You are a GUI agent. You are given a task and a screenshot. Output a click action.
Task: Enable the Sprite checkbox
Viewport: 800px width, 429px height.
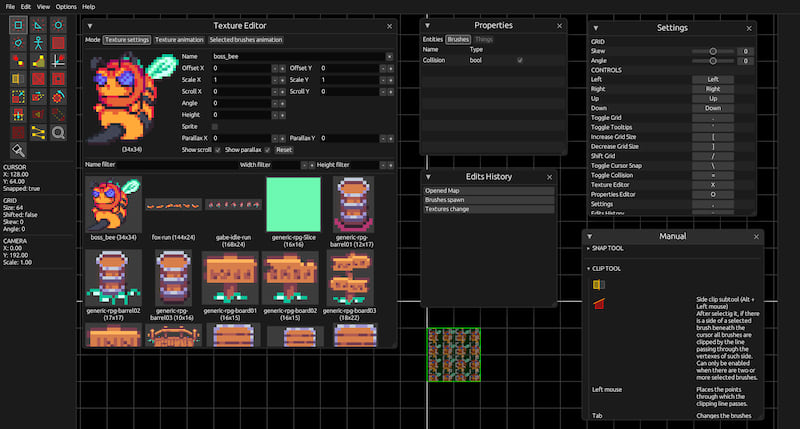coord(214,127)
